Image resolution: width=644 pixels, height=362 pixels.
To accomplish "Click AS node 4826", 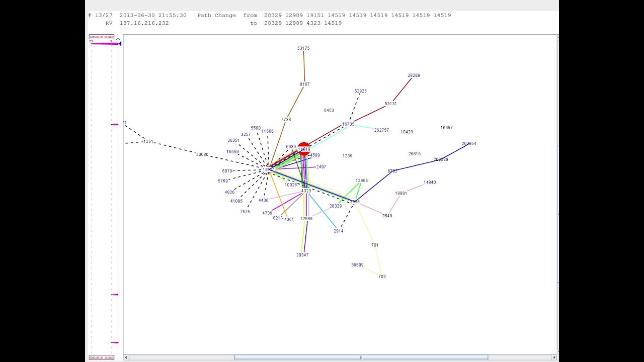I will [x=229, y=192].
